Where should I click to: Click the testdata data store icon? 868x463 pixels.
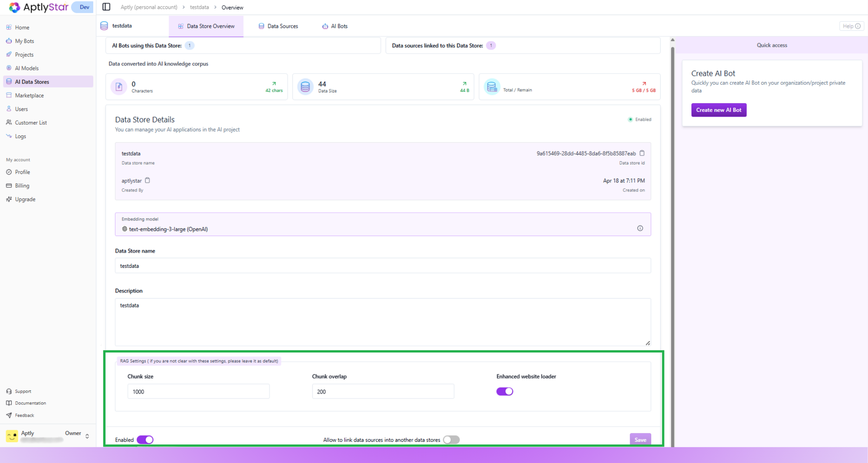[104, 26]
